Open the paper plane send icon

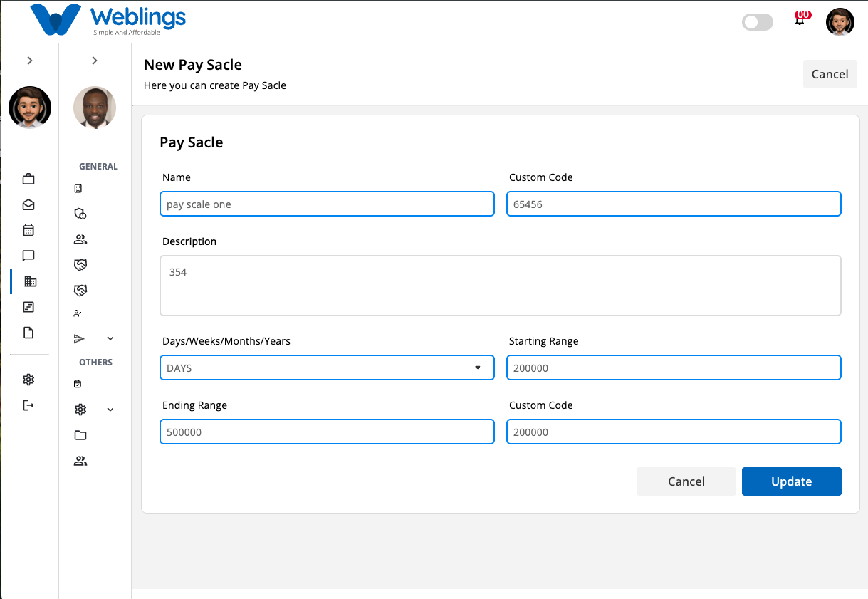click(80, 338)
